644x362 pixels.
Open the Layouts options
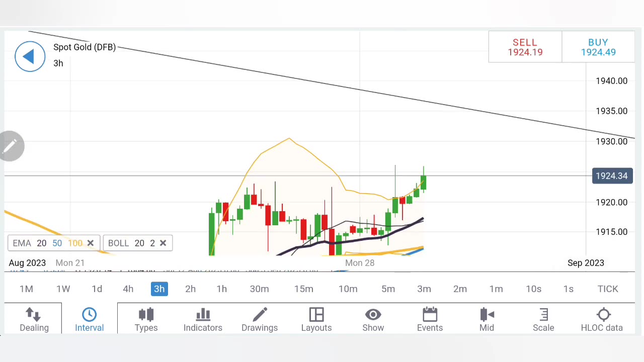(x=316, y=320)
